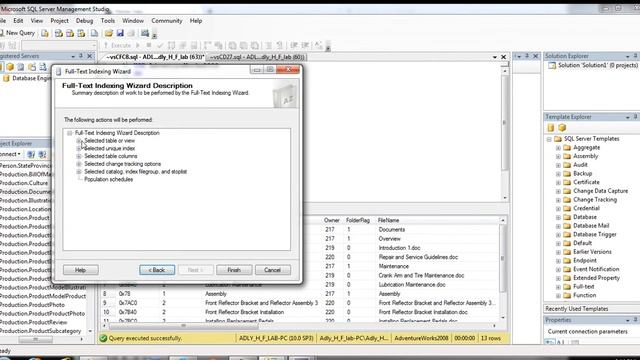Click the 'Repair and Service Guidelines.doc' FileName cell
The width and height of the screenshot is (640, 360).
pos(418,257)
